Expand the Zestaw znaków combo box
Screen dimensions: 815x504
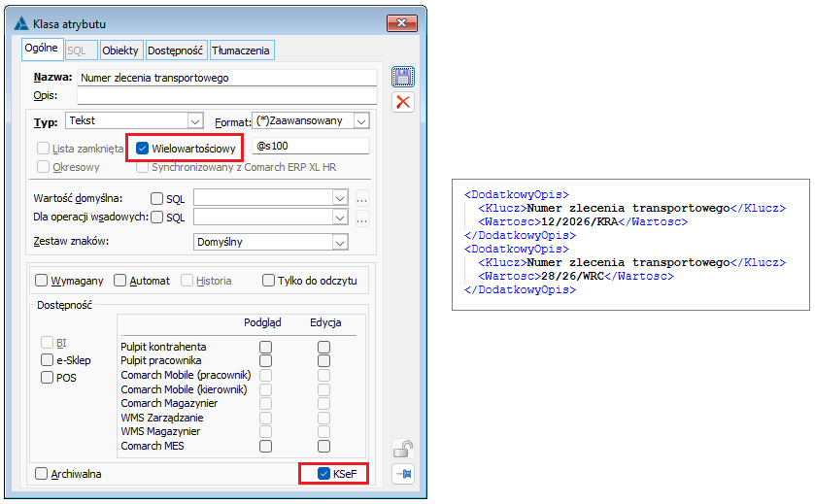340,243
